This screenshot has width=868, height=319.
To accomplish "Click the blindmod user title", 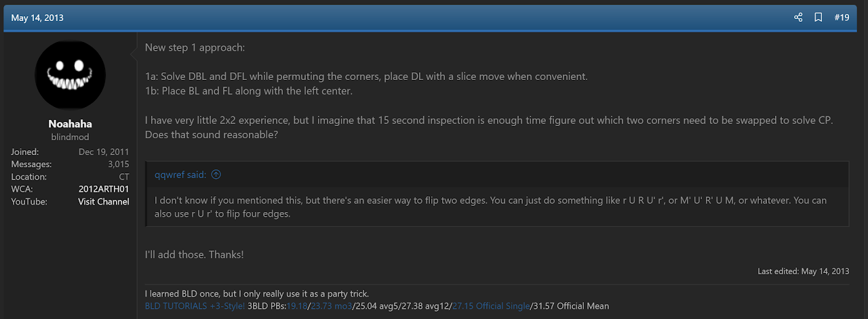I will pos(70,137).
